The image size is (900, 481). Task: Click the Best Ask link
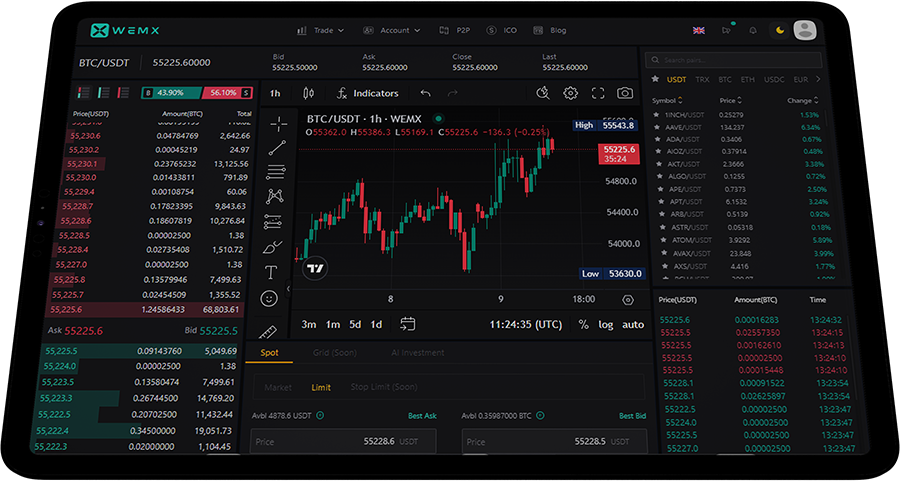(x=422, y=416)
